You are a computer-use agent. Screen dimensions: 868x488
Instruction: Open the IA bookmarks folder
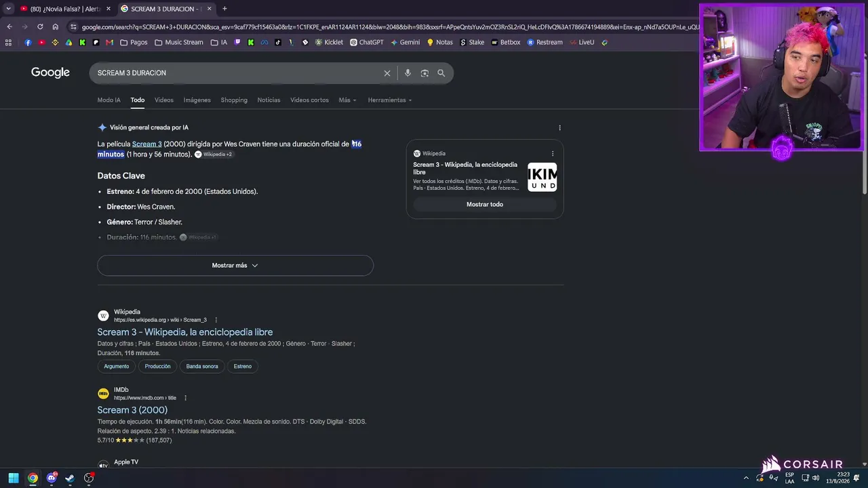point(219,42)
